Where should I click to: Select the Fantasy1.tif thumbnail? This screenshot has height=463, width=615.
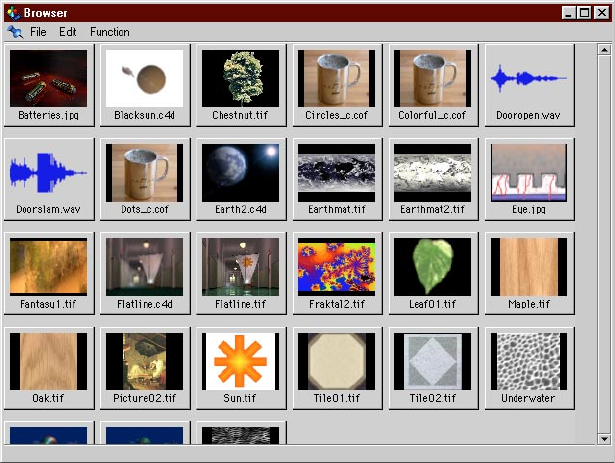pos(49,267)
